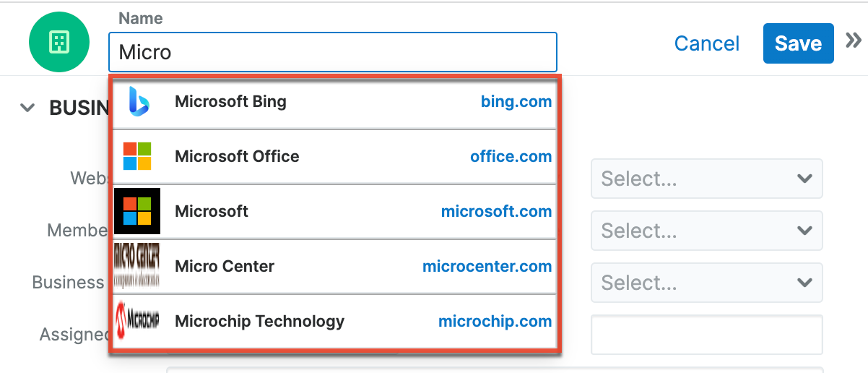Pick Microchip Technology suggestion

259,321
